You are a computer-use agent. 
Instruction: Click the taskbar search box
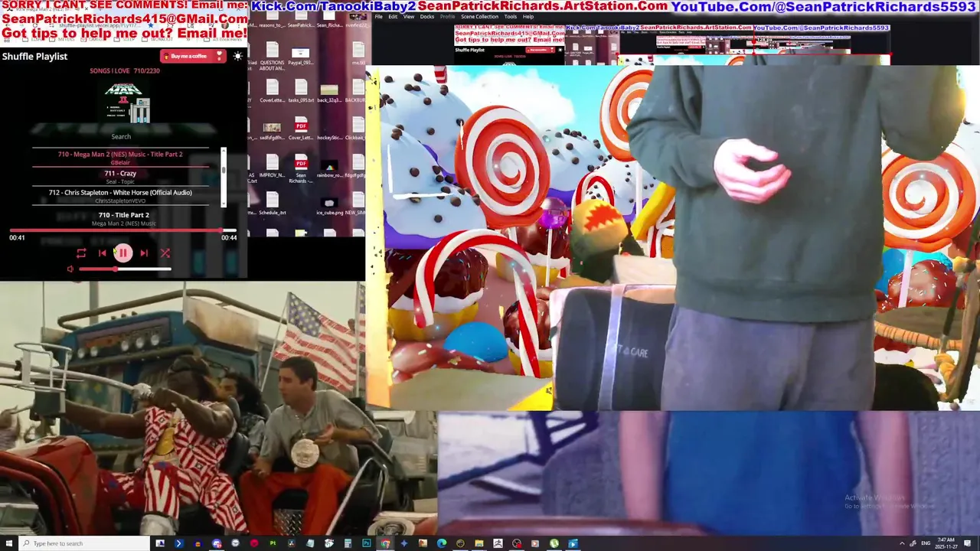click(x=84, y=543)
